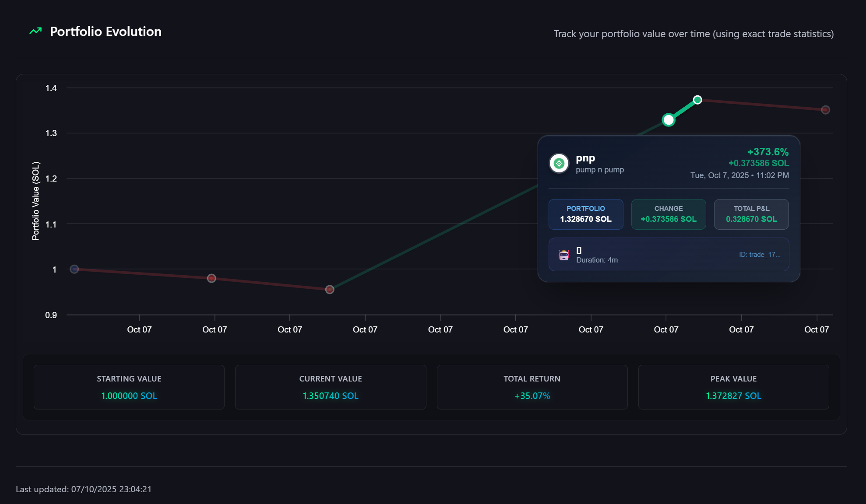Select the pnp token logo in the tooltip

coord(559,163)
